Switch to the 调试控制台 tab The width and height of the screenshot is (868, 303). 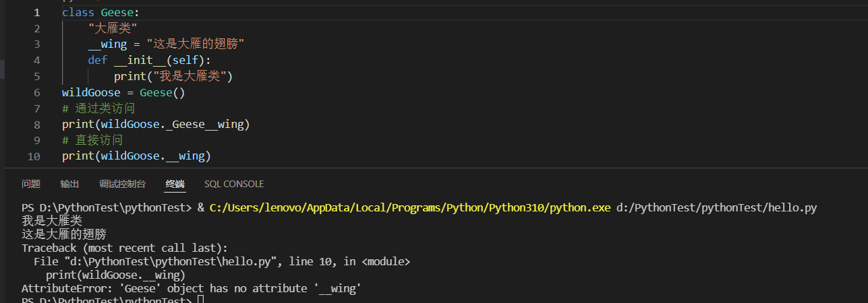122,184
